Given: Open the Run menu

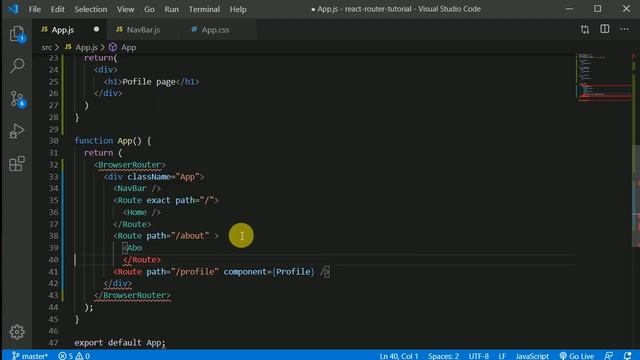Looking at the screenshot, I should point(171,9).
